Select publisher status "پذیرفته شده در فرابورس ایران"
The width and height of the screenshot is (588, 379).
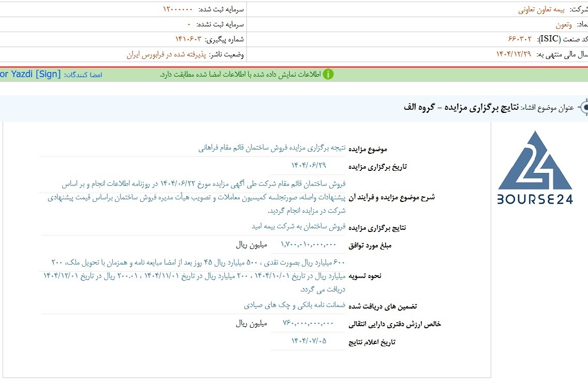166,55
